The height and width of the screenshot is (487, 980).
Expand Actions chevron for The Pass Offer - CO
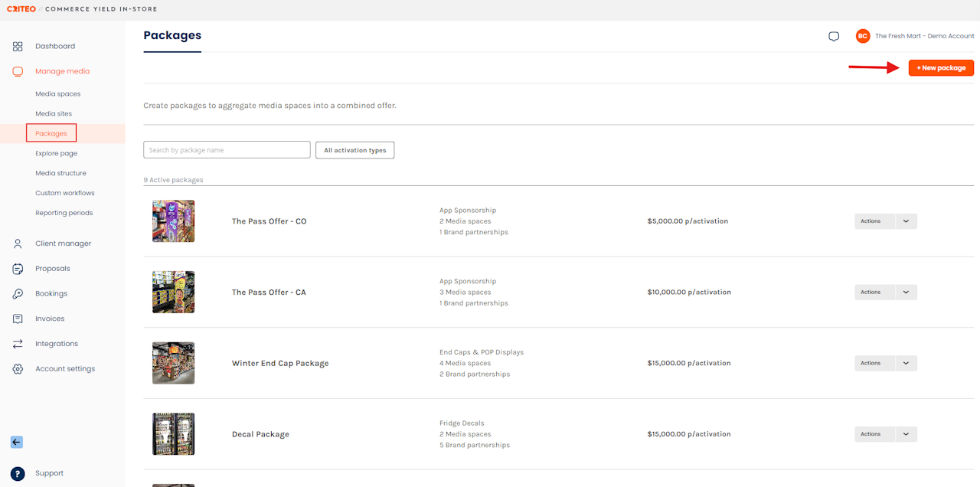pos(906,221)
